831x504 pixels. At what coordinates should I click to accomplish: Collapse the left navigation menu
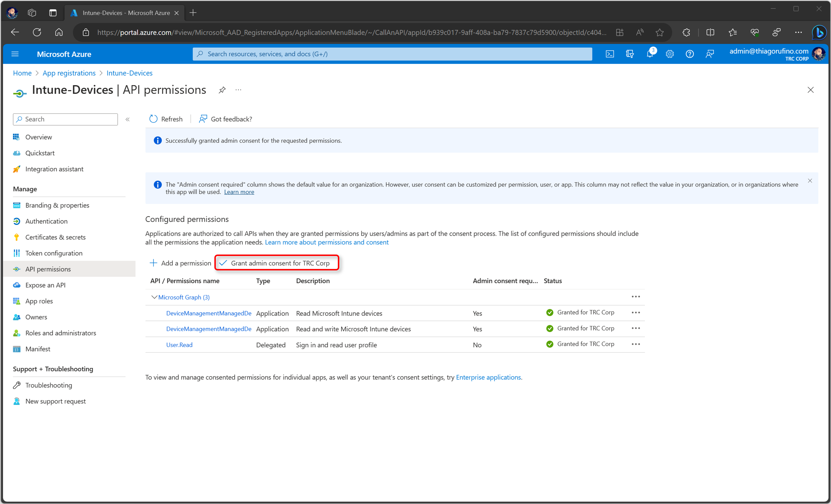128,119
